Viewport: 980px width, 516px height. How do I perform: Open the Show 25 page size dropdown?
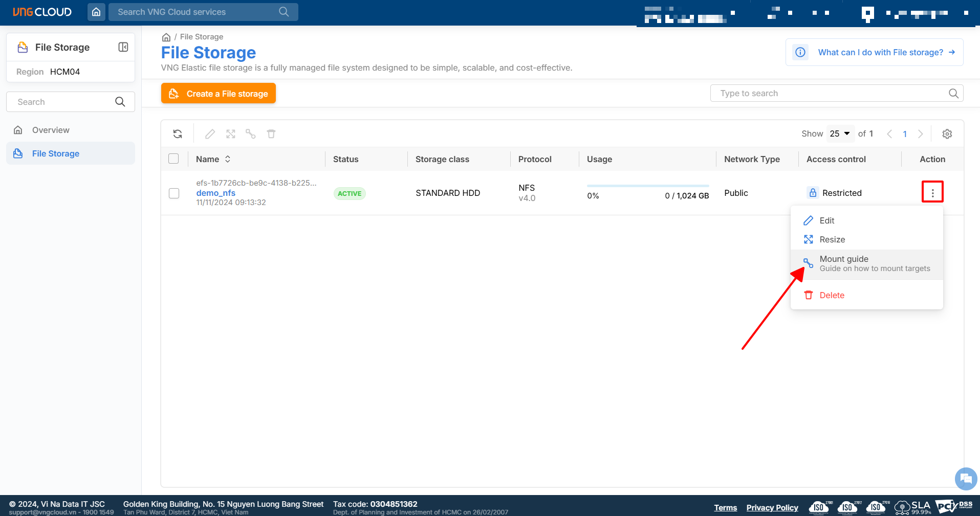tap(840, 134)
